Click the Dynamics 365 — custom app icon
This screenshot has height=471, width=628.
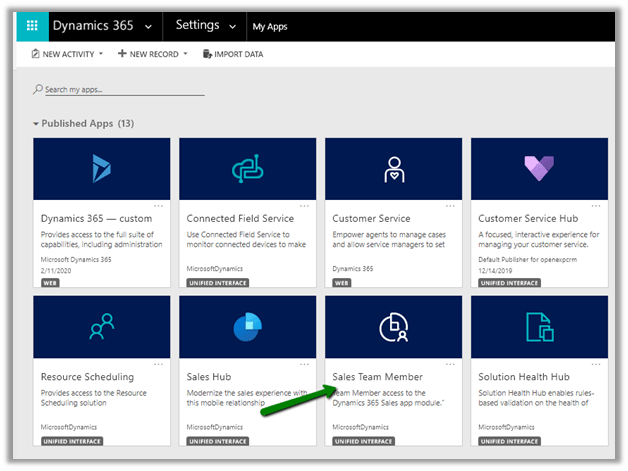(x=102, y=169)
